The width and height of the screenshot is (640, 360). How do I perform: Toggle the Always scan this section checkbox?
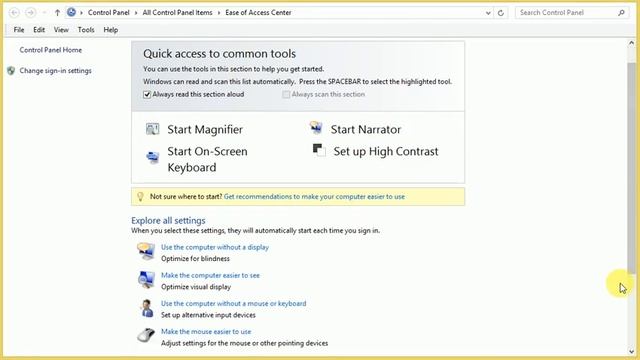(x=286, y=95)
